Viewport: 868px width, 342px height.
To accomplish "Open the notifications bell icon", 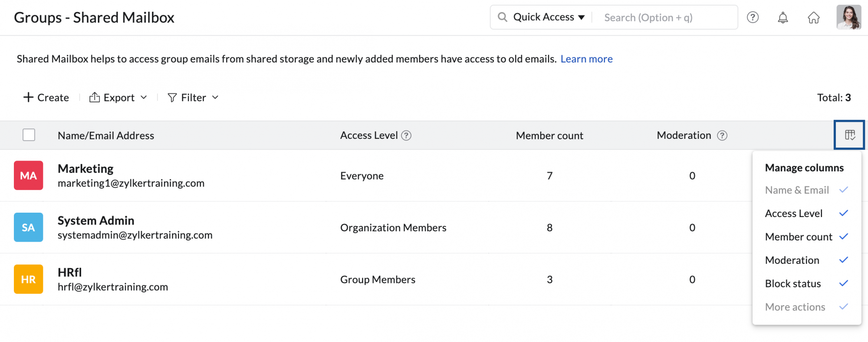I will tap(783, 17).
